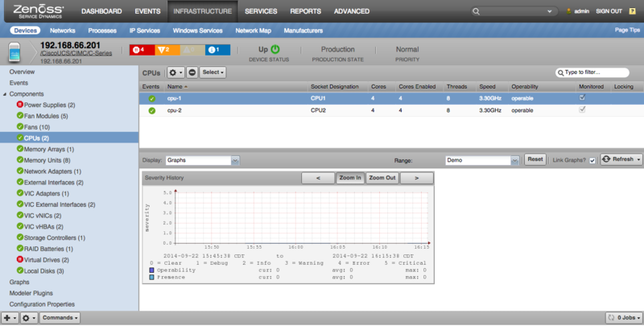
Task: Toggle the Link Graphs checkbox
Action: (592, 160)
